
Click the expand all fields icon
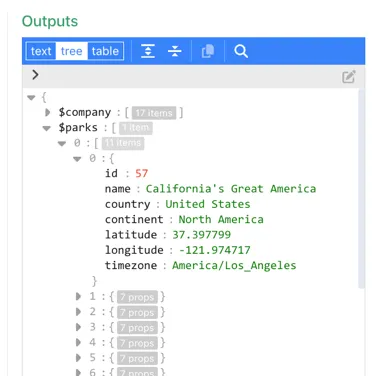(148, 51)
